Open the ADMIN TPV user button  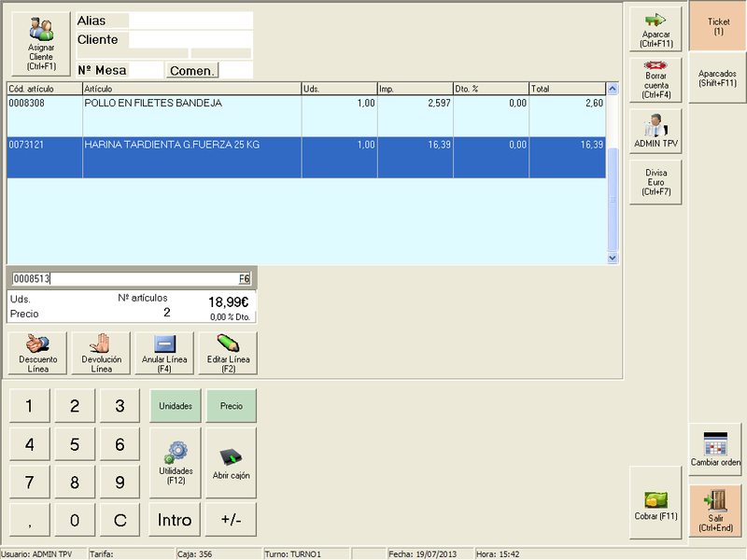tap(655, 132)
